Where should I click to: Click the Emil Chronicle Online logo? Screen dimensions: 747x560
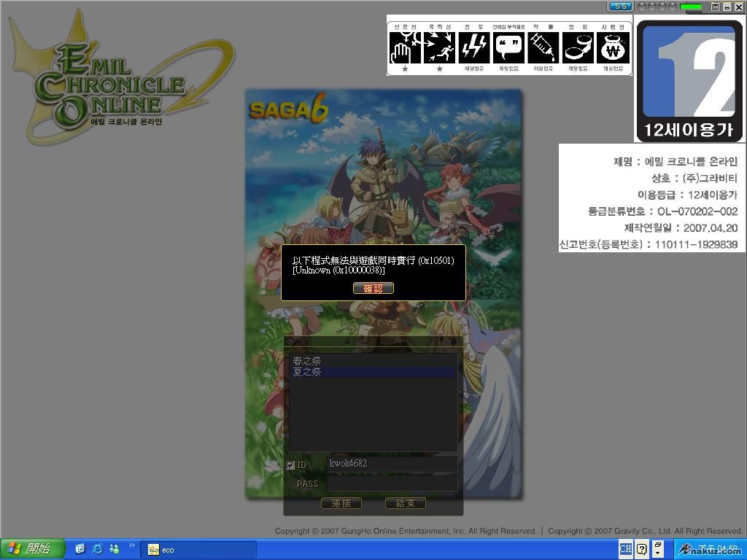[122, 77]
